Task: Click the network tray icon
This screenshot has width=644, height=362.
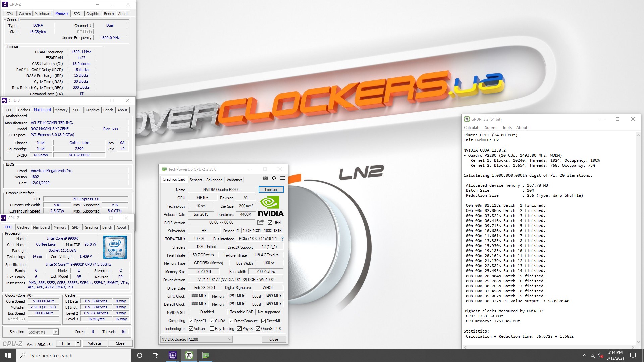Action: (593, 355)
